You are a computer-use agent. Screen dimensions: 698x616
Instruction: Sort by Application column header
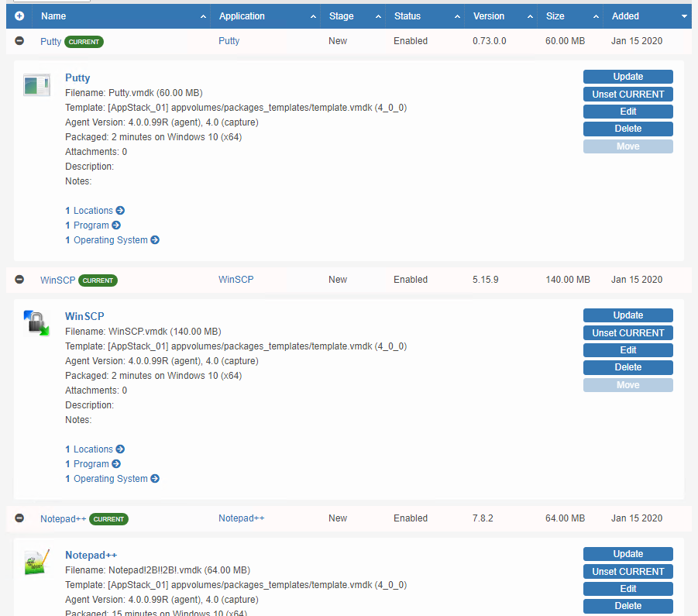click(x=265, y=16)
